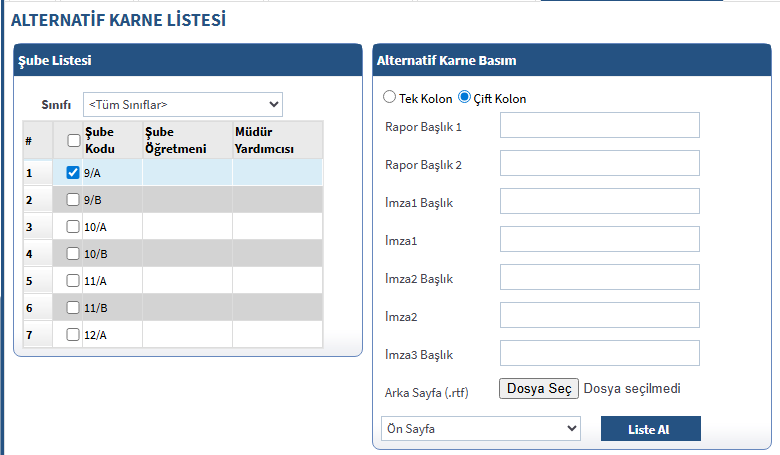
Task: Click the Dosya Seç file button
Action: pyautogui.click(x=539, y=388)
